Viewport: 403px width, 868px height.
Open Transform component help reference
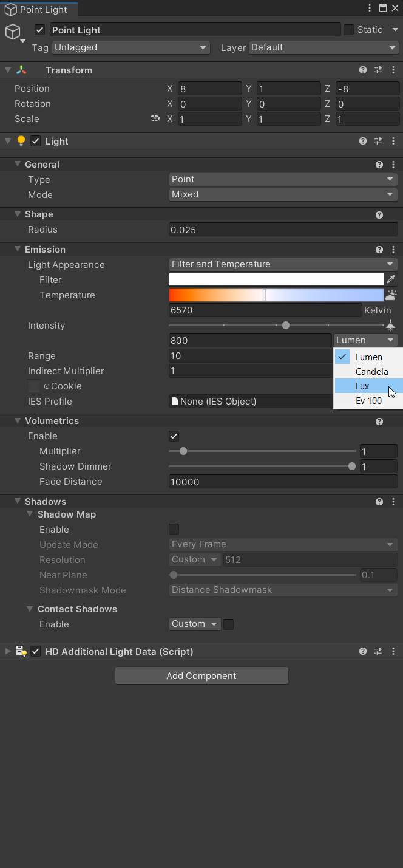(363, 70)
